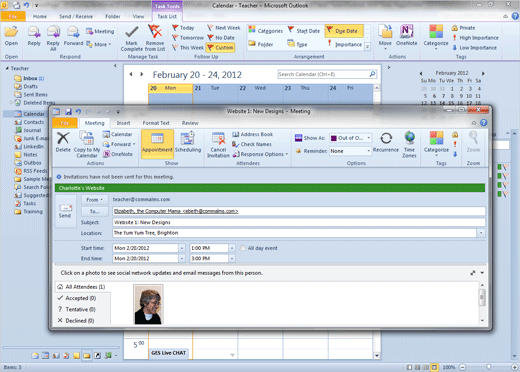Open Time Zones option

coord(409,144)
